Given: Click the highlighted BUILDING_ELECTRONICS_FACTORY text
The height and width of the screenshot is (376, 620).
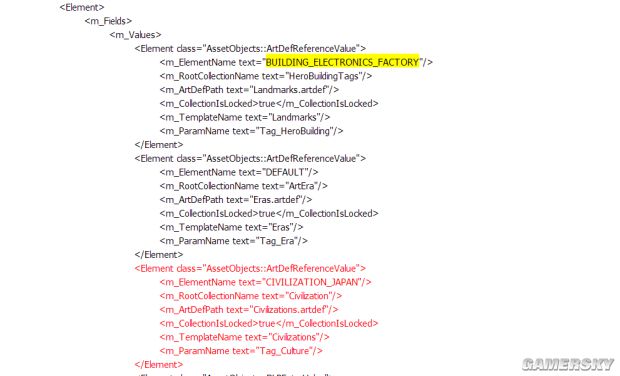Looking at the screenshot, I should (x=342, y=62).
